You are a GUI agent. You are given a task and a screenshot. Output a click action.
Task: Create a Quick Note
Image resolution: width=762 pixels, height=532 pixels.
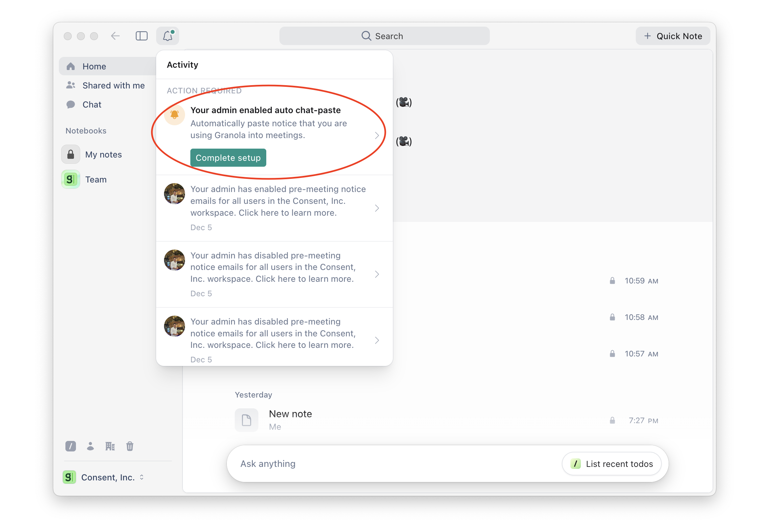(673, 36)
